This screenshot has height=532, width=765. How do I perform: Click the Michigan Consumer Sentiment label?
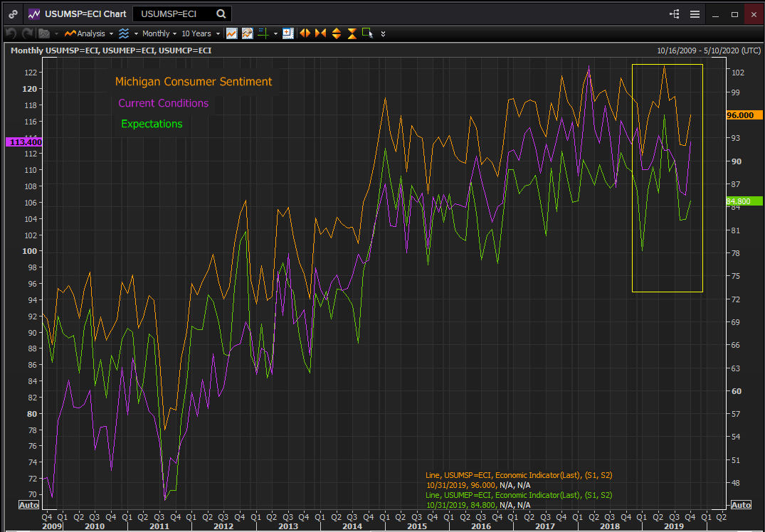pos(194,82)
